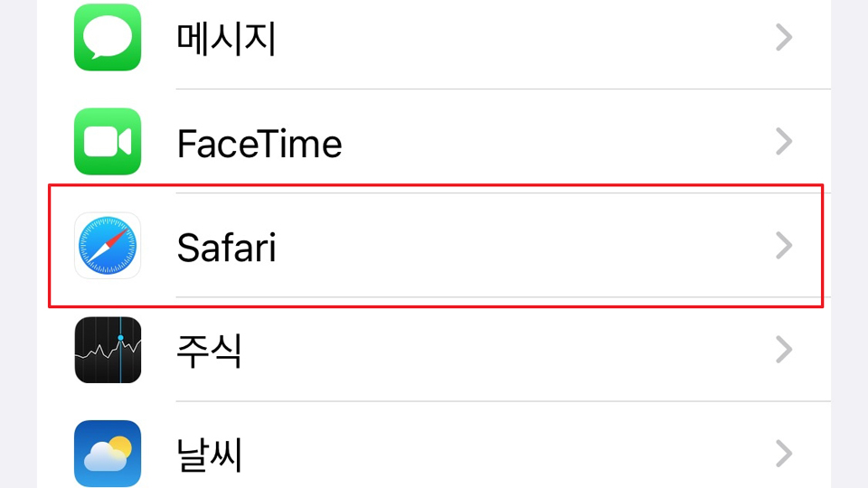Tap the green Messages speech bubble icon

pos(108,37)
